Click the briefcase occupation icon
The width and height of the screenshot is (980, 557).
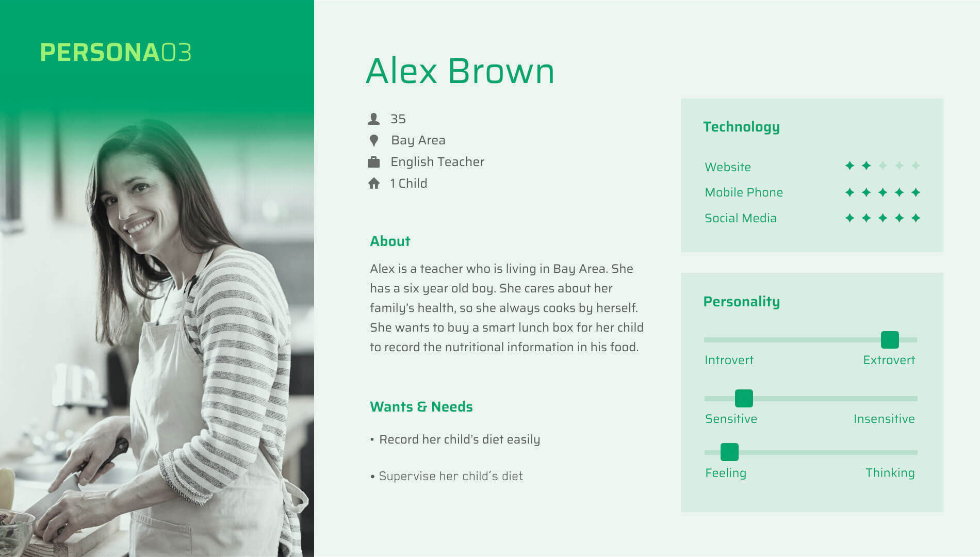click(x=373, y=162)
